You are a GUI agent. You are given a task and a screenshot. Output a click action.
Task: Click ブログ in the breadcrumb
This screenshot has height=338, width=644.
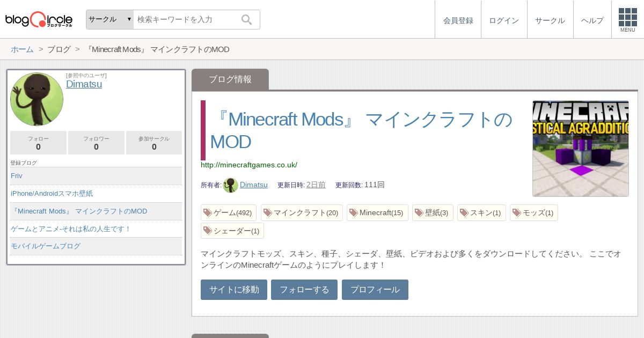coord(59,49)
